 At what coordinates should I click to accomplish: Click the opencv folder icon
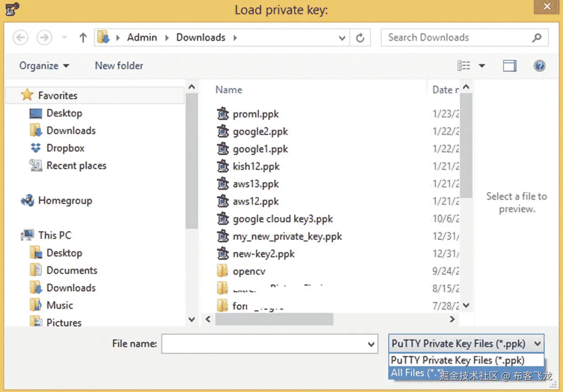222,271
